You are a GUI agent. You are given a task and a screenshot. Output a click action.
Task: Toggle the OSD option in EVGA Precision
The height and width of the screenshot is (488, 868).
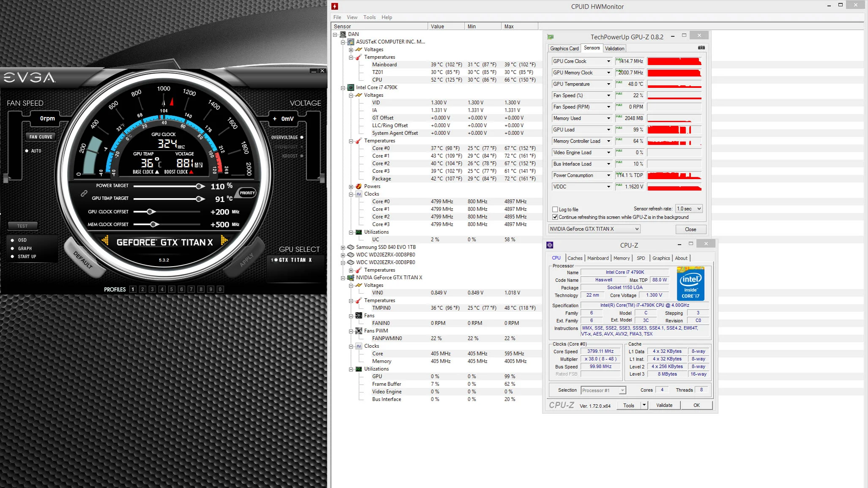12,240
